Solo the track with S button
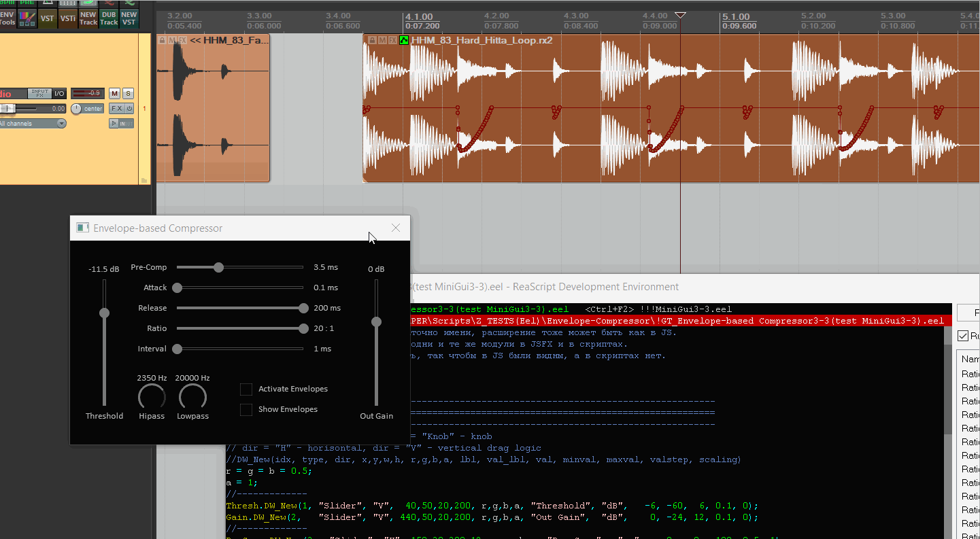The width and height of the screenshot is (980, 539). [x=128, y=93]
